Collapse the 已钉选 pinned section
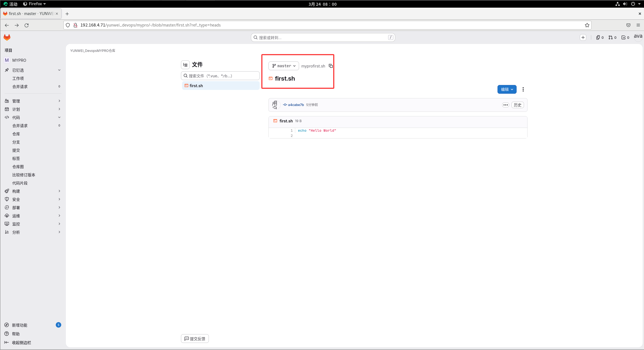This screenshot has height=350, width=644. [59, 70]
